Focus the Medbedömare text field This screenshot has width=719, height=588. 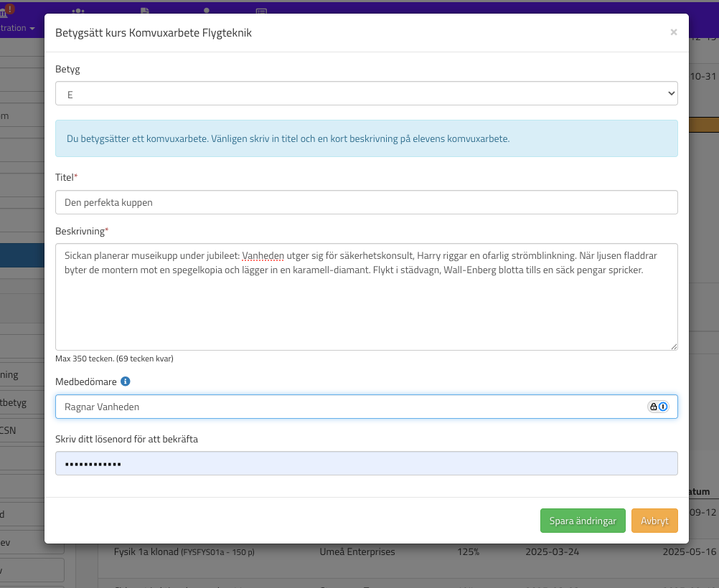coord(352,407)
